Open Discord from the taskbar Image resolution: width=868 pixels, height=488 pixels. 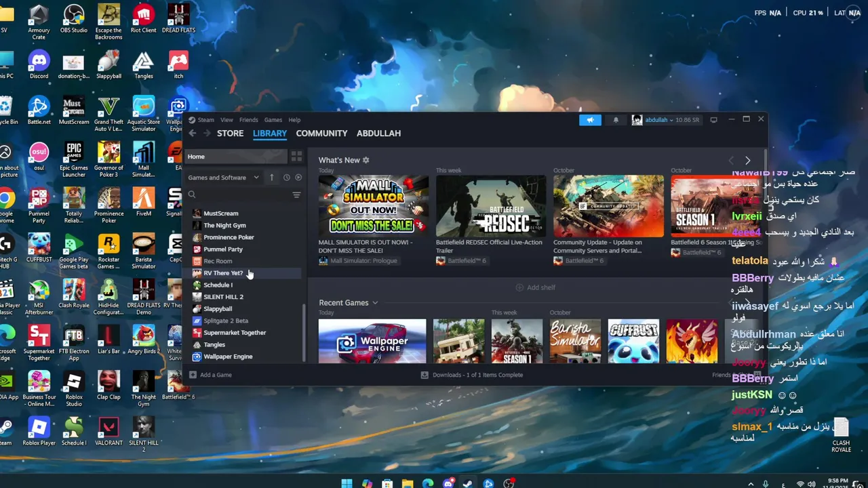[x=448, y=483]
